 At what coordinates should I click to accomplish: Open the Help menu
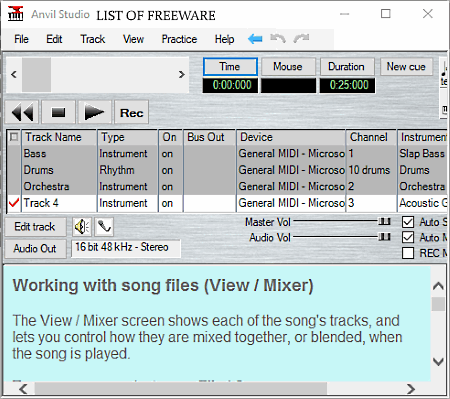pyautogui.click(x=224, y=39)
